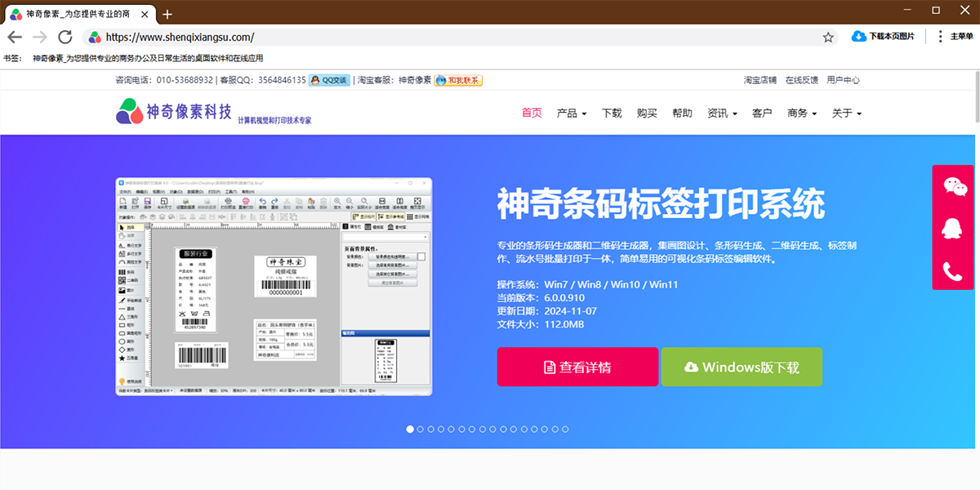The height and width of the screenshot is (490, 980).
Task: Open the 帮助 item in the navigation menu
Action: [x=682, y=113]
